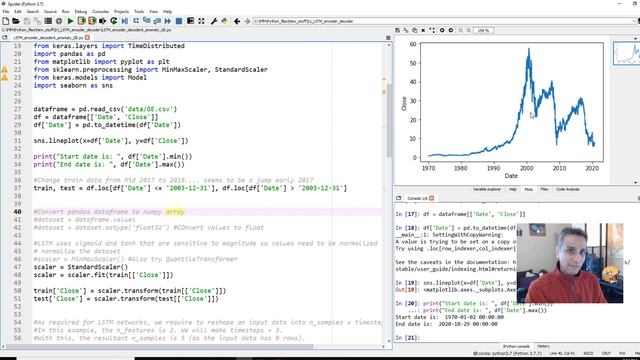The width and height of the screenshot is (640, 360).
Task: Close the editor file tab
Action: (87, 38)
